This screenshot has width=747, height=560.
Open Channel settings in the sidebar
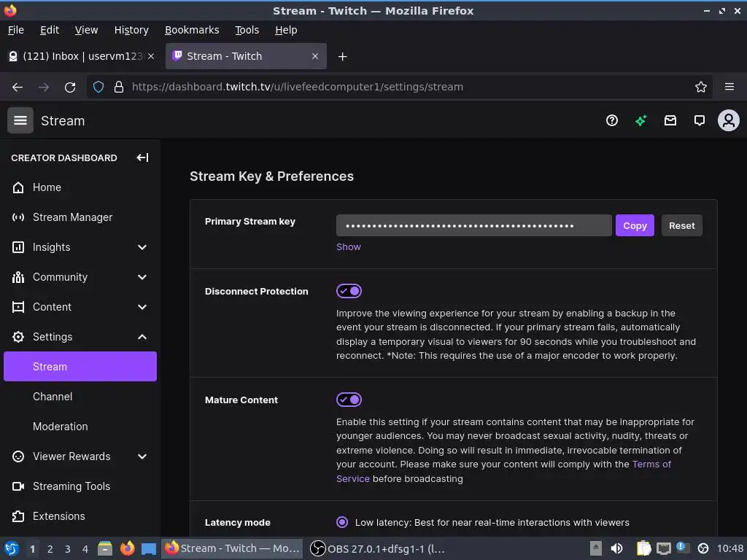click(x=80, y=397)
